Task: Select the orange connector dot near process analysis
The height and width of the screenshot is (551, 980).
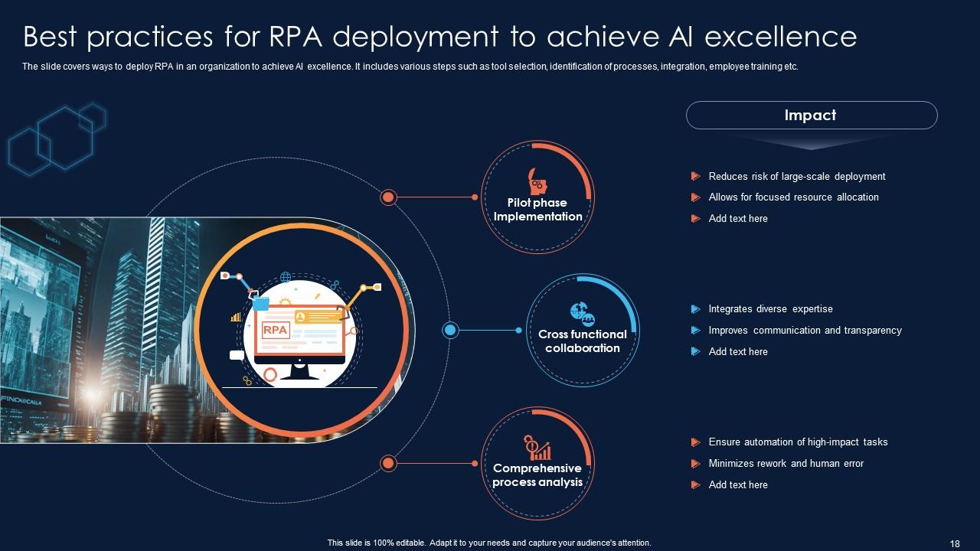Action: click(387, 462)
